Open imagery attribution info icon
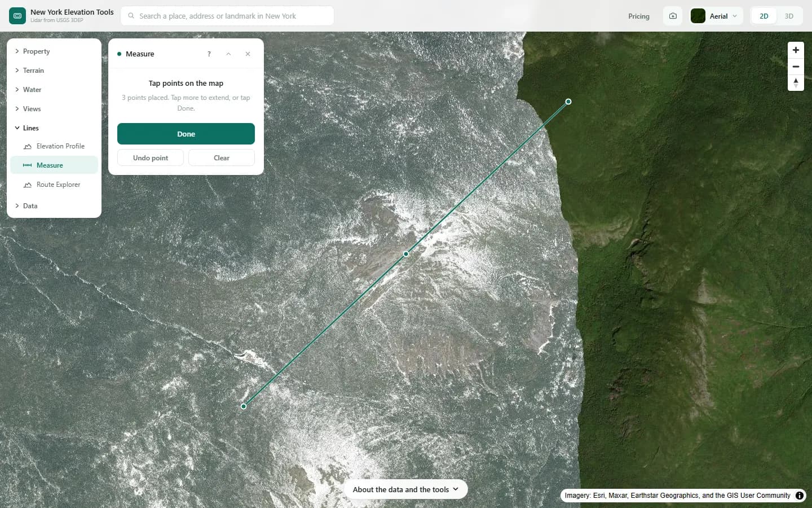812x508 pixels. click(800, 496)
